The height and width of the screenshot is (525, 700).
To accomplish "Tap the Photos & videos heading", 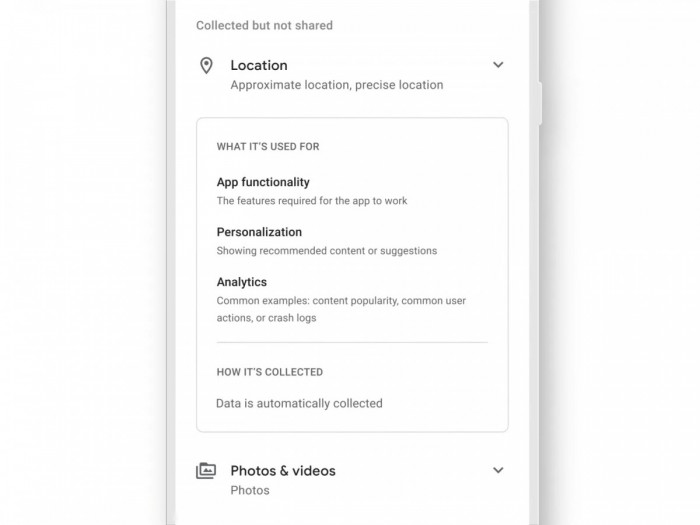I will [283, 471].
